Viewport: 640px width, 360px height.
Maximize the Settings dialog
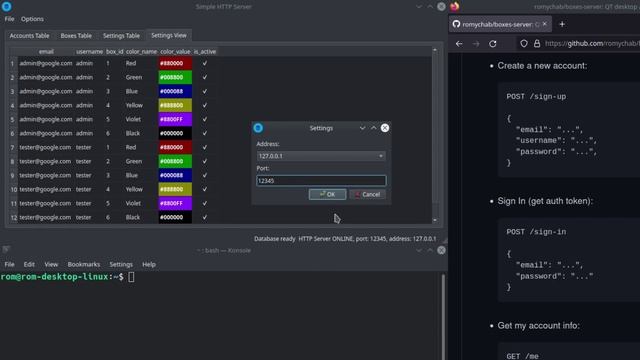tap(373, 128)
